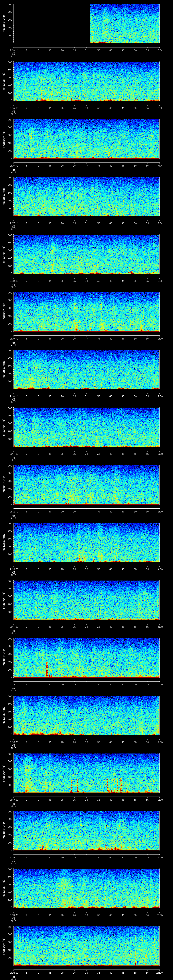Viewport: 173px width, 980px height.
Task: Click the 9:14:00 start time label
Action: tap(14, 627)
